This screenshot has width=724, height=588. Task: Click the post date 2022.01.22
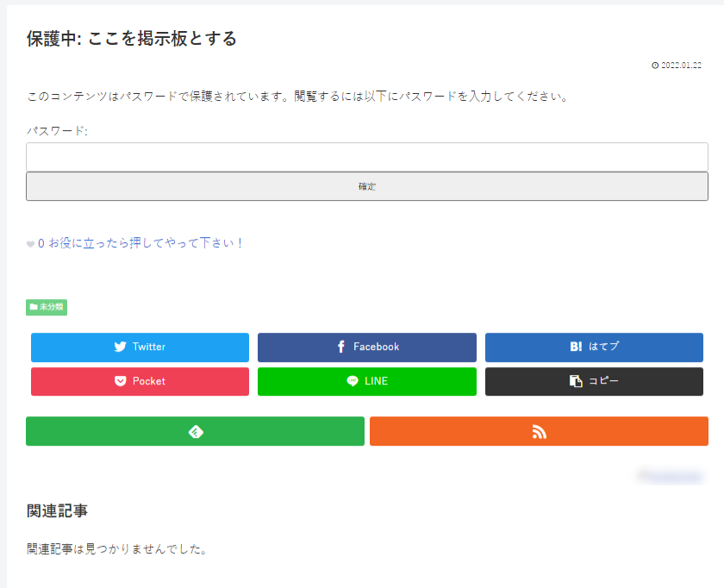680,66
